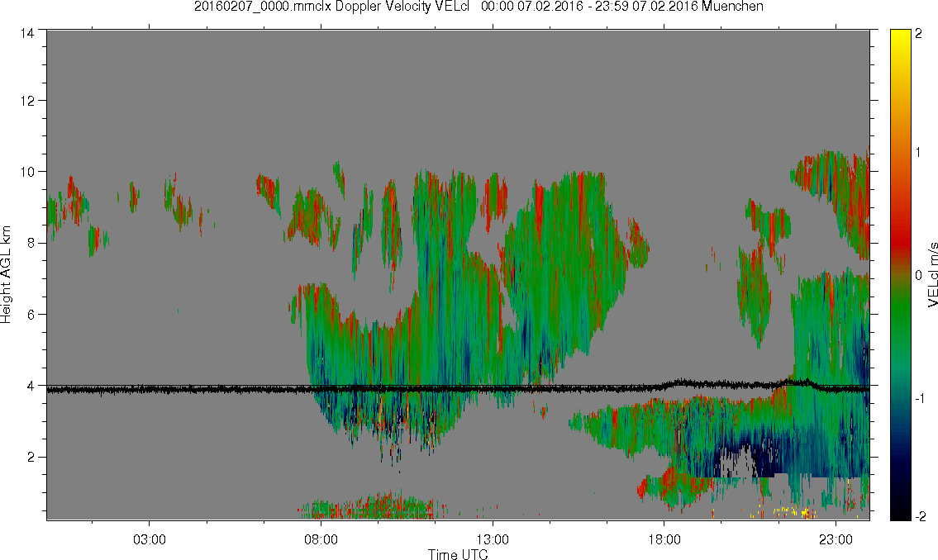This screenshot has height=560, width=938.
Task: Click the height label '12'
Action: (27, 101)
